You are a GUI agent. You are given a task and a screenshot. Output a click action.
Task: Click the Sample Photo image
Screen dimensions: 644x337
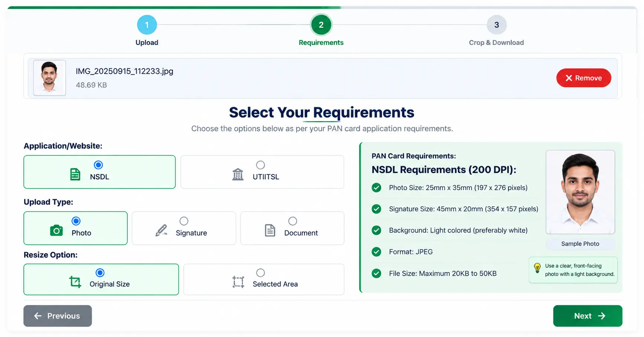pos(580,192)
